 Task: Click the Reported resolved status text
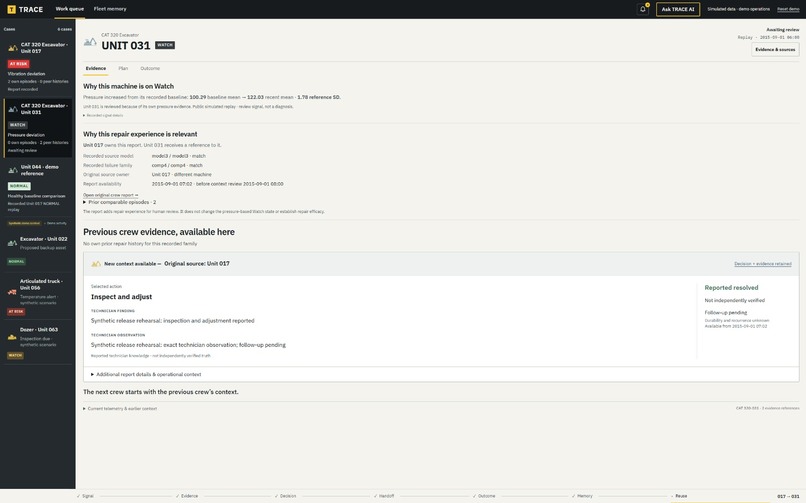[x=731, y=288]
